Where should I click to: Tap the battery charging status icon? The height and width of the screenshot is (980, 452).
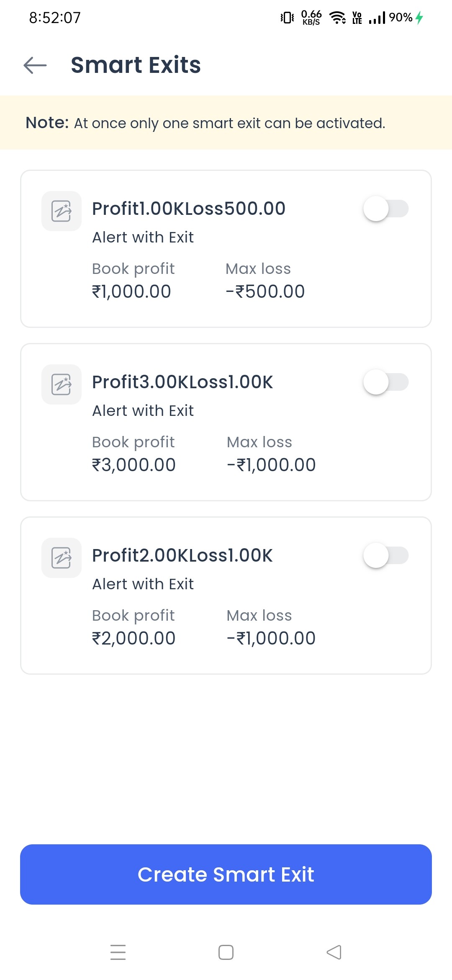(x=419, y=18)
